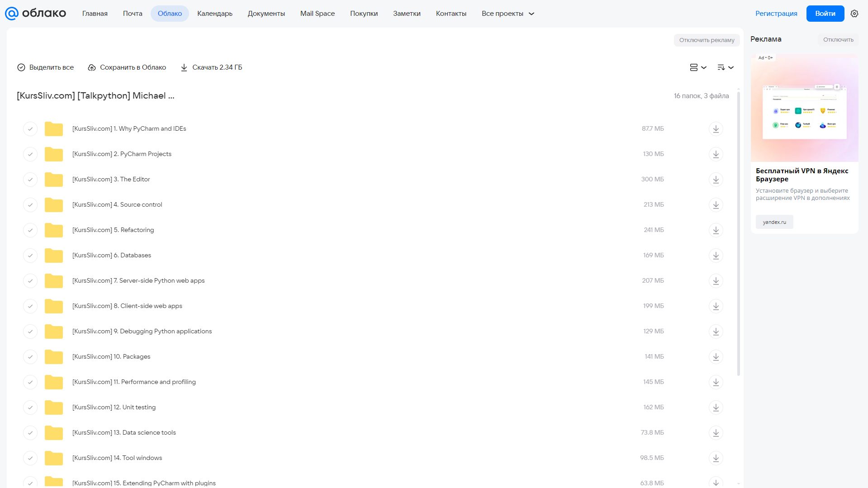868x488 pixels.
Task: Click download icon for '6. Databases' folder
Action: click(x=716, y=256)
